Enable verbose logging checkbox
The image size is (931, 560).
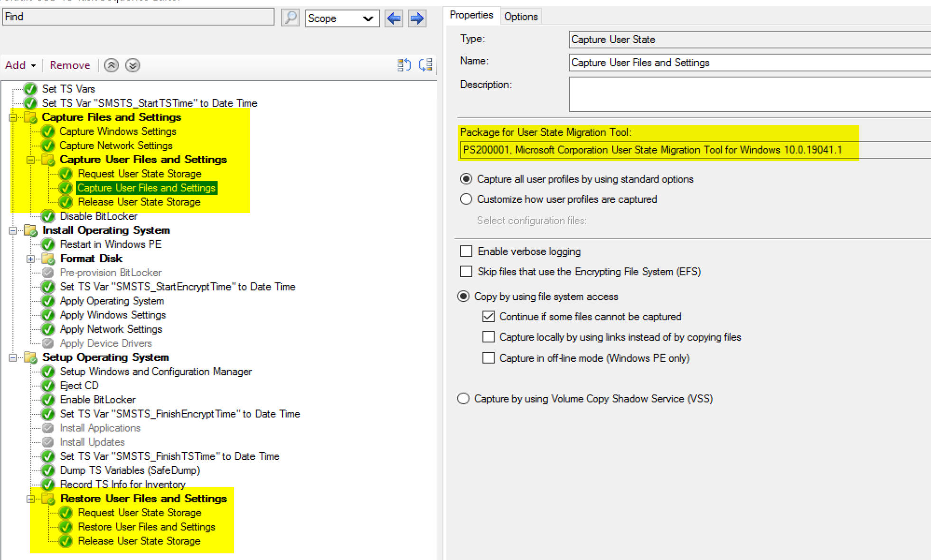click(466, 251)
